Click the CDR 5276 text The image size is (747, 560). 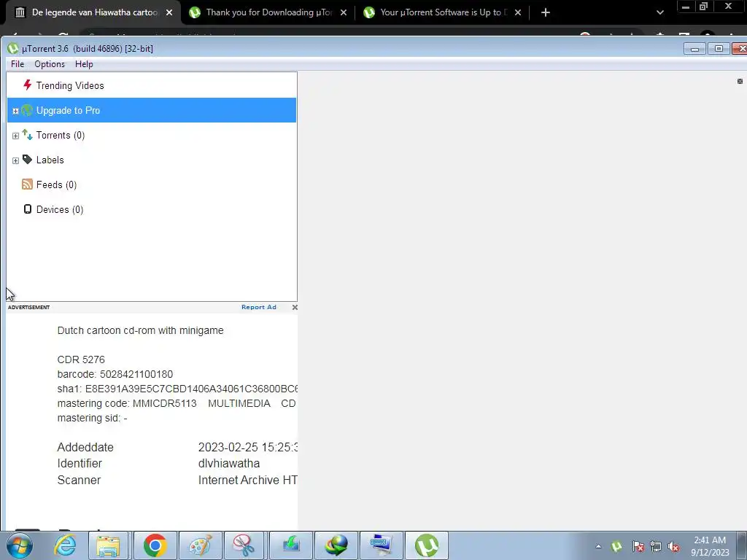point(81,359)
